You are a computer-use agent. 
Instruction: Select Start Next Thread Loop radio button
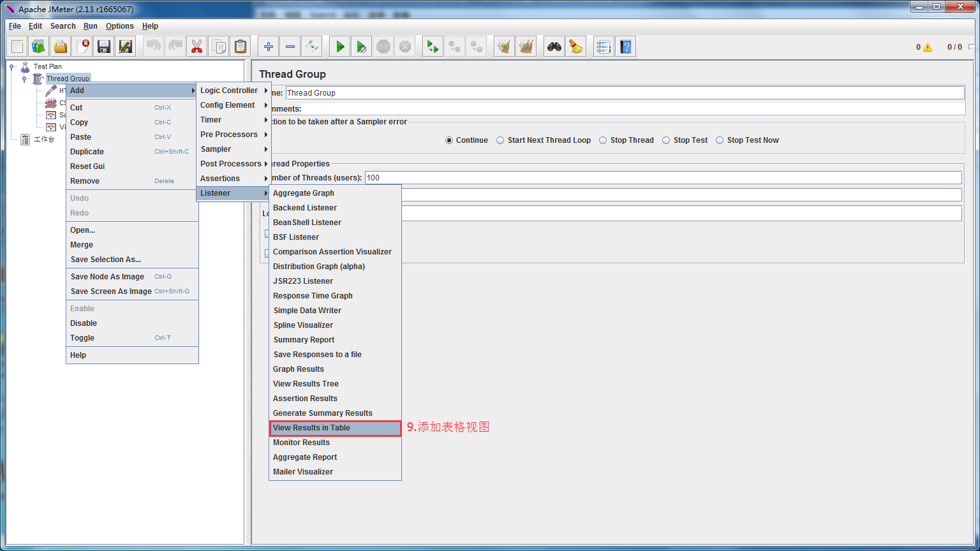pos(501,140)
